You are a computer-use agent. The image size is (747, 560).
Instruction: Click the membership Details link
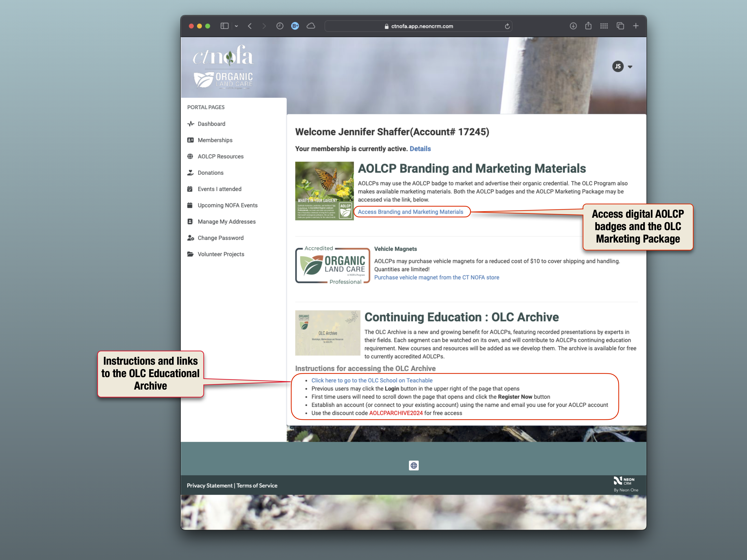(x=420, y=149)
